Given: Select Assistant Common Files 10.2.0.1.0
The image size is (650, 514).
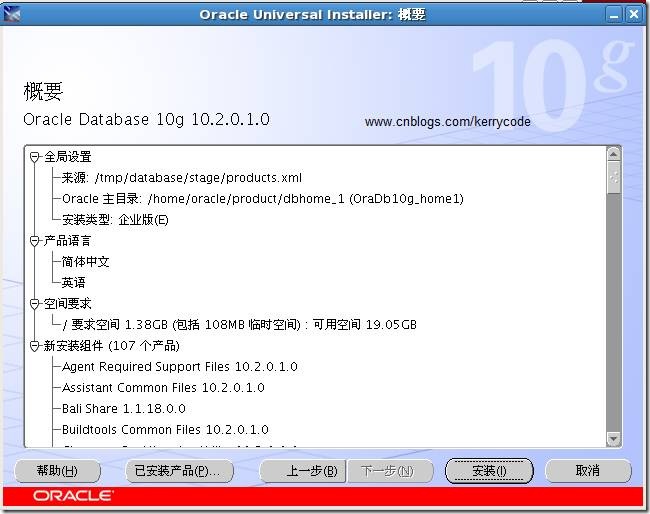Looking at the screenshot, I should [163, 388].
